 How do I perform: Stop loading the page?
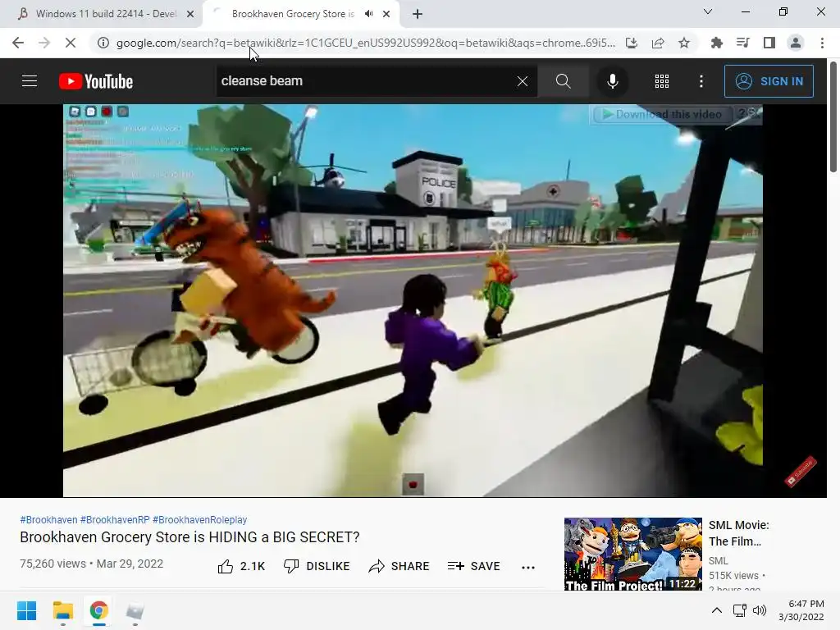pyautogui.click(x=71, y=43)
